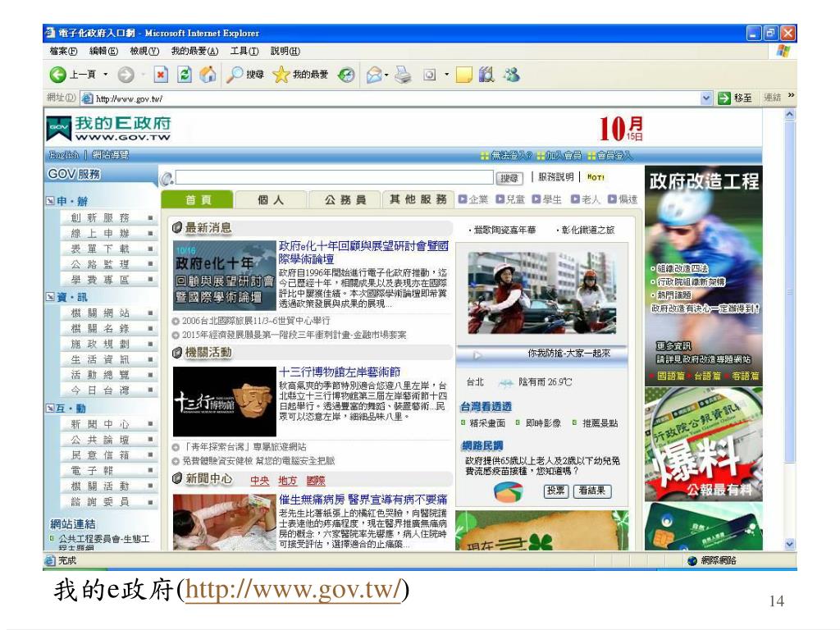Image resolution: width=840 pixels, height=630 pixels.
Task: Click the 投票 vote button
Action: (x=555, y=491)
